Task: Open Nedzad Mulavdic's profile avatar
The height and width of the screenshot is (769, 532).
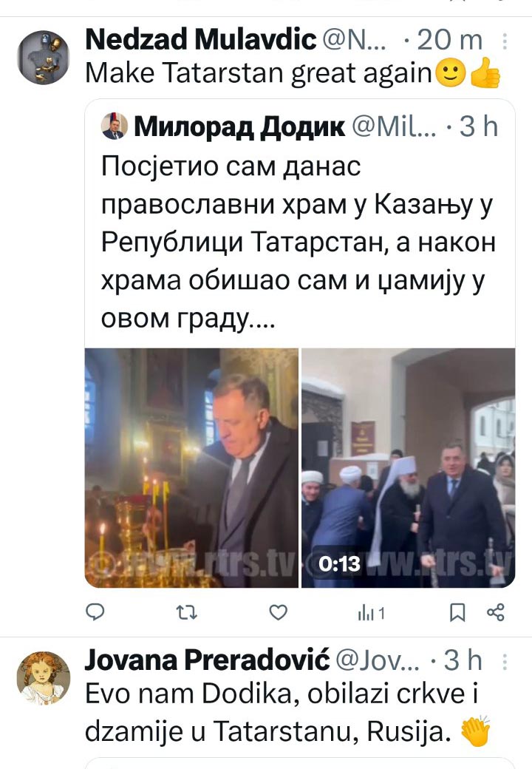Action: point(44,58)
